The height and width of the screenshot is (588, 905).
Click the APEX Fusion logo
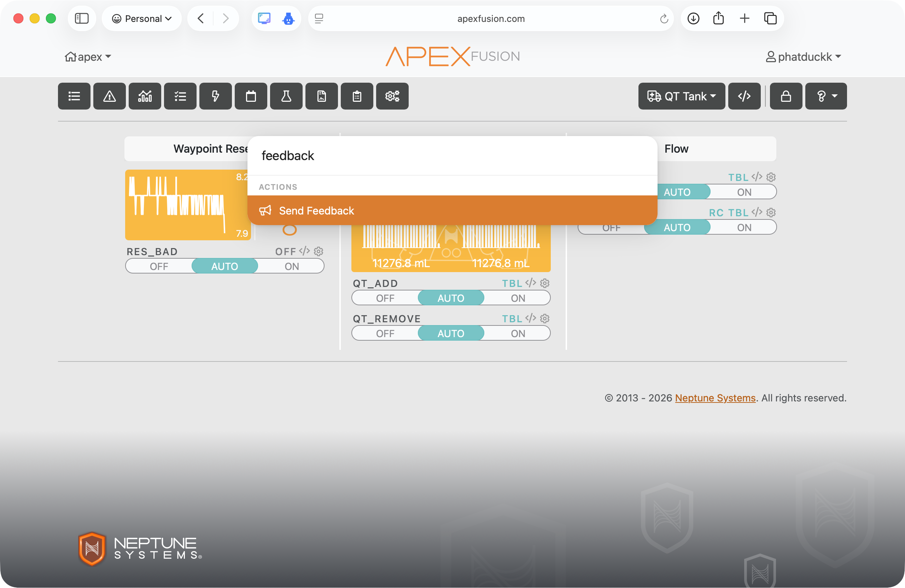tap(452, 56)
